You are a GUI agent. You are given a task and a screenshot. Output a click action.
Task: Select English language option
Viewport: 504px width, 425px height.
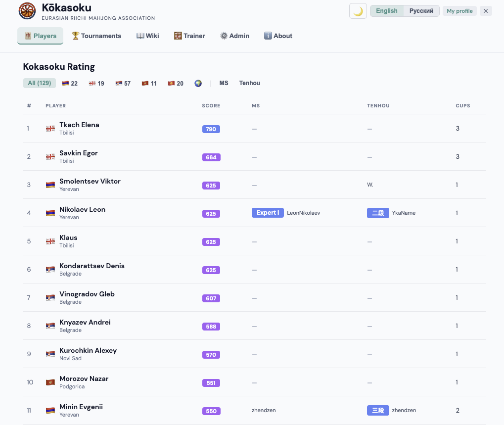387,11
